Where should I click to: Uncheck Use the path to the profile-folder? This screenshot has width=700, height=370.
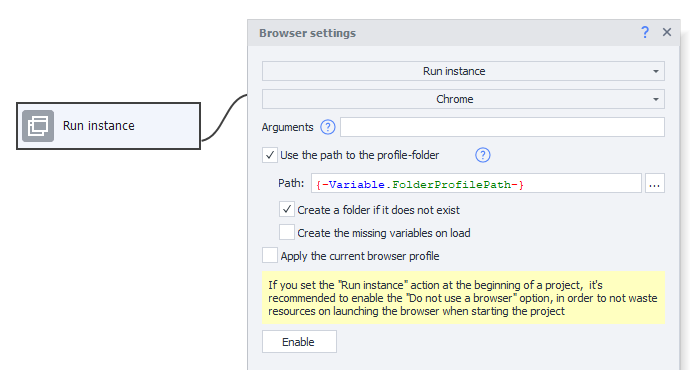click(x=270, y=155)
